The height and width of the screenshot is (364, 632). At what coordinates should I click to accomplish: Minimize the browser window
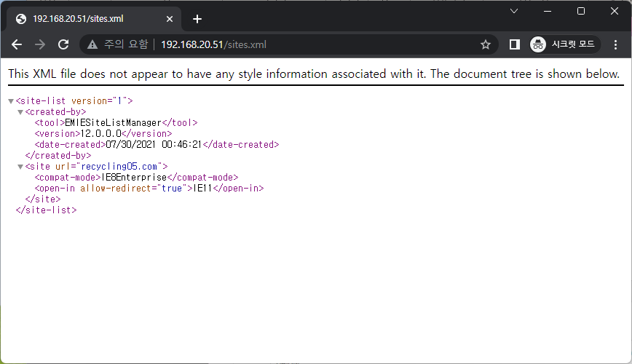[548, 11]
